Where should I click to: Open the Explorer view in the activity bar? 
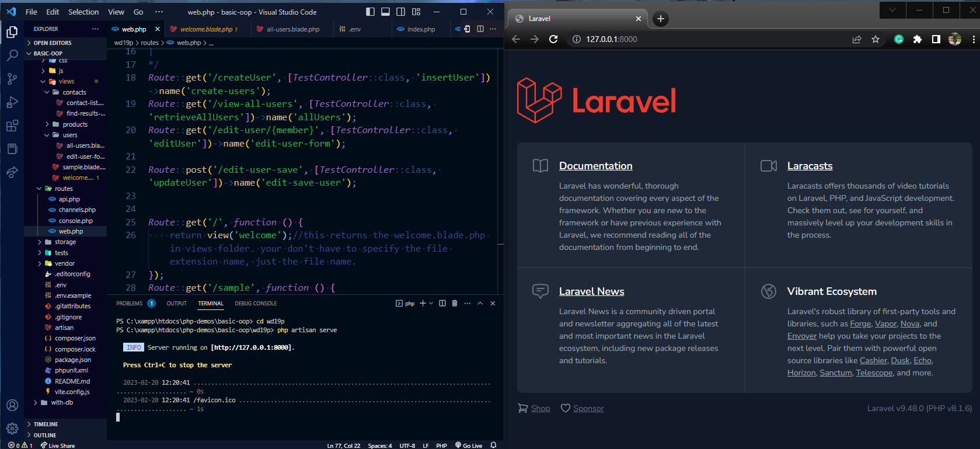pyautogui.click(x=12, y=32)
